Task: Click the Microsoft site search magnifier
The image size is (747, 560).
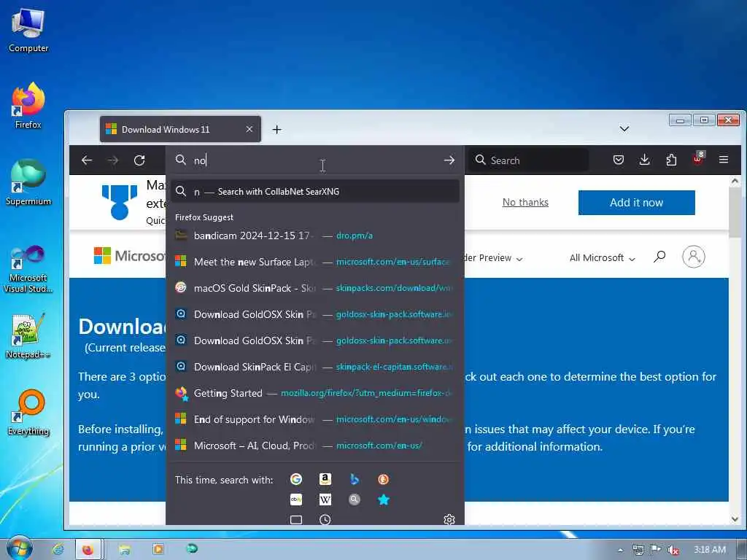Action: coord(659,257)
